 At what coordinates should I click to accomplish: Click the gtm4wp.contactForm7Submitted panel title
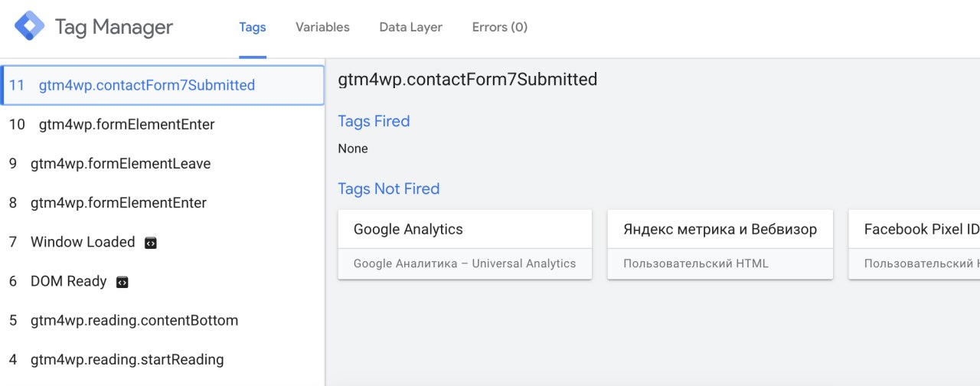click(x=468, y=79)
